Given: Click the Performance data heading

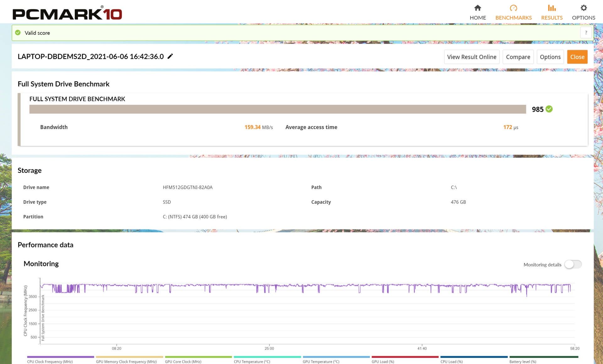Looking at the screenshot, I should (46, 245).
